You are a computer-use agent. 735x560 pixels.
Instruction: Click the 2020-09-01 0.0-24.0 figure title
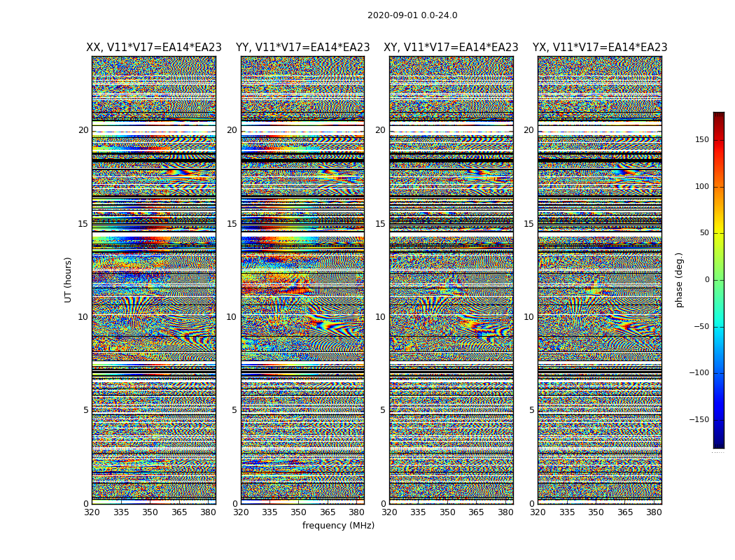(x=412, y=15)
